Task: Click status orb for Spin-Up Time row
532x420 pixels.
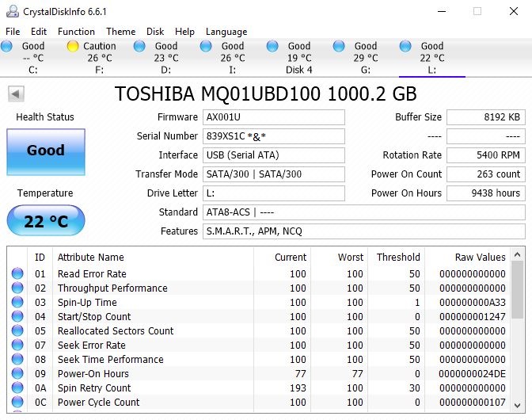Action: 17,302
